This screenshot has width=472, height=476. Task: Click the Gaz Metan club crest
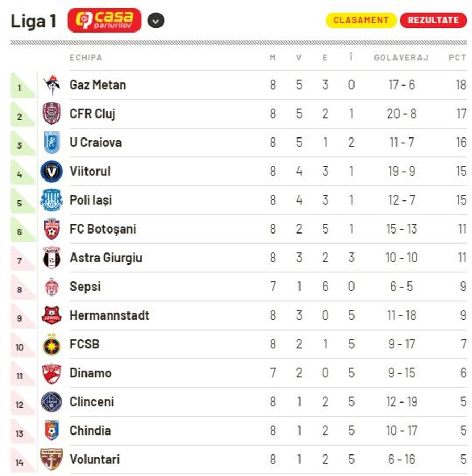coord(52,84)
